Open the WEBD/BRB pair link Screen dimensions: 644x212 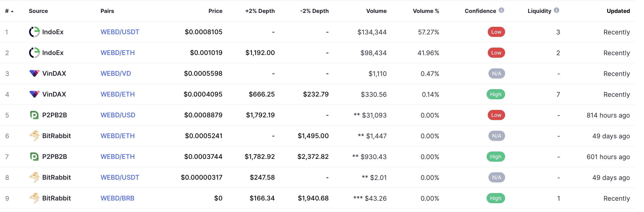(x=117, y=198)
